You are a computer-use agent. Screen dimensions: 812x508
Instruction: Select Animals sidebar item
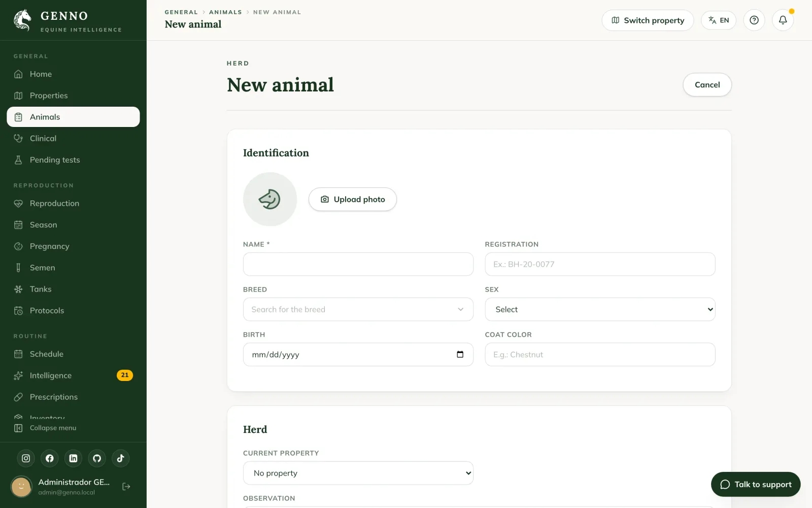(x=73, y=117)
